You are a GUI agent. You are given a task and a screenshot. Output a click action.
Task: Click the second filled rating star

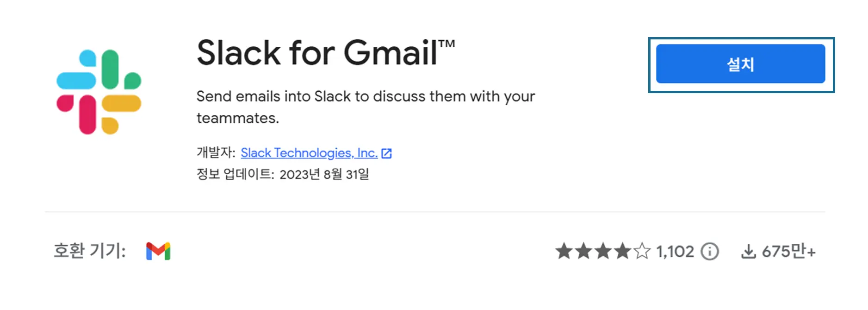[583, 251]
